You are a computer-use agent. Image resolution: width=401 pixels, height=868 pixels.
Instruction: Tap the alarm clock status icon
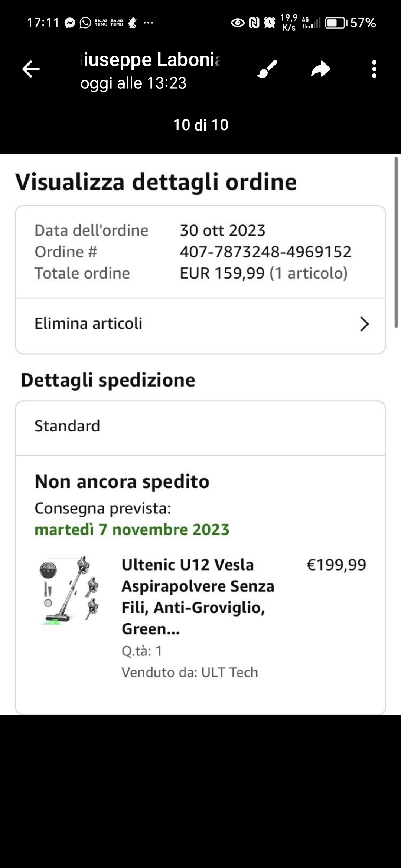270,23
